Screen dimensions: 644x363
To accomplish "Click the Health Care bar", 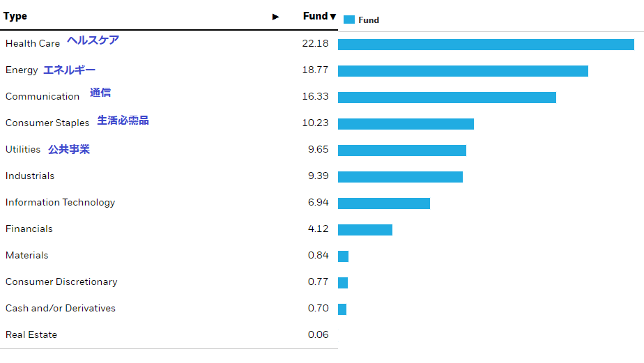I will pos(486,45).
